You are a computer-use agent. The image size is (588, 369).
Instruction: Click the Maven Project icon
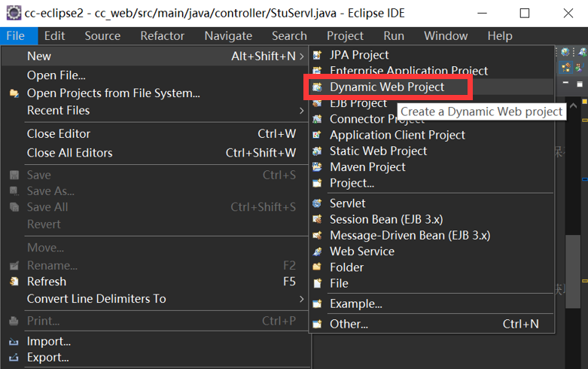pyautogui.click(x=318, y=167)
